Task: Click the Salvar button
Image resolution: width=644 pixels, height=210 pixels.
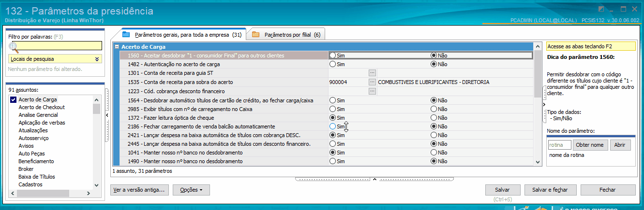Action: point(503,190)
